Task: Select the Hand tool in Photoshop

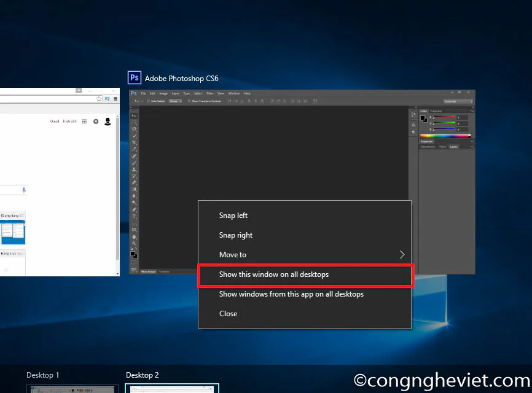Action: [134, 236]
